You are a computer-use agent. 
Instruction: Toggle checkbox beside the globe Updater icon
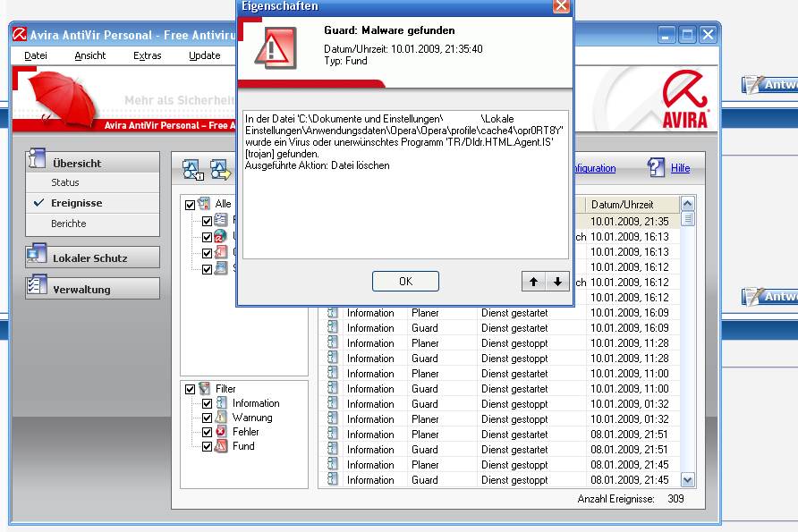(207, 237)
